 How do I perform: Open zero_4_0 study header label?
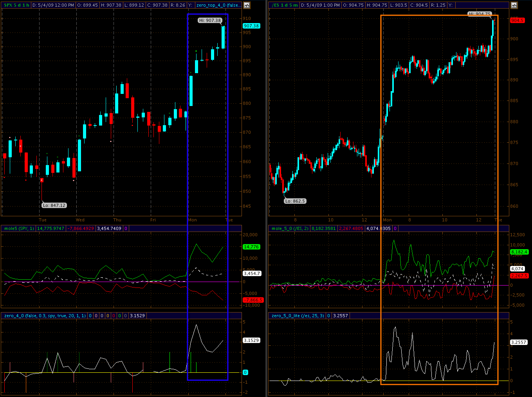[45, 316]
